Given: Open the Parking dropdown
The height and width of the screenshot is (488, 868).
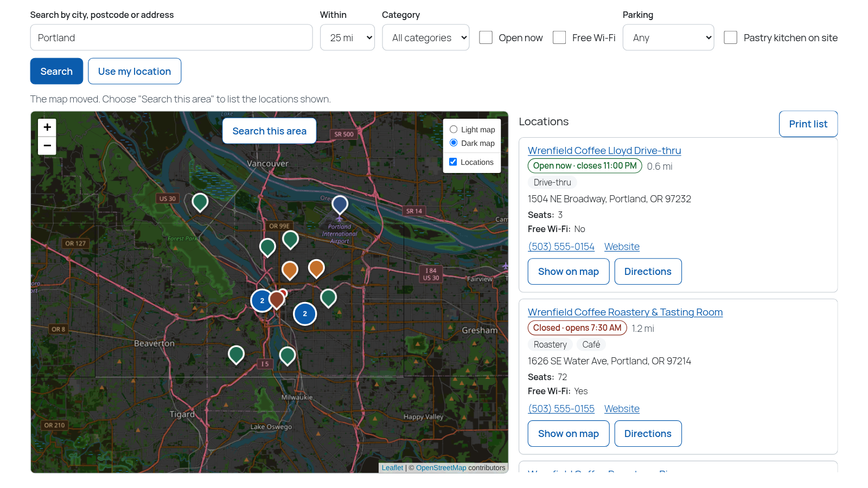Looking at the screenshot, I should pyautogui.click(x=668, y=37).
